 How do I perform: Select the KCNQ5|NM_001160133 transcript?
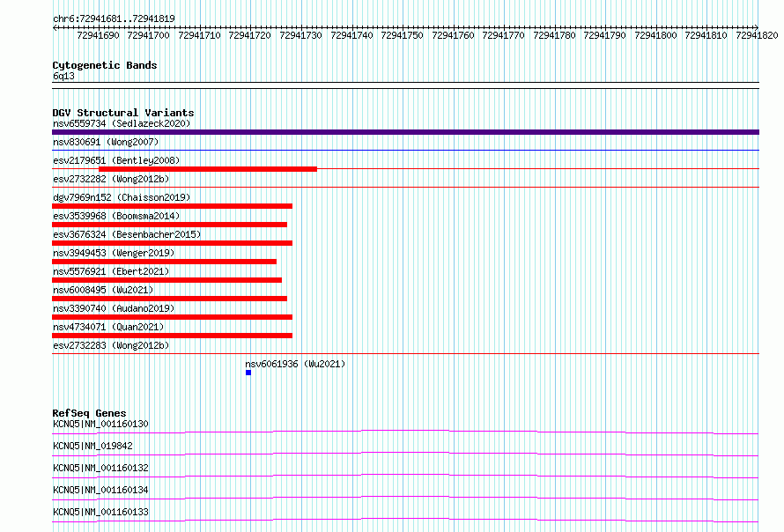click(100, 512)
